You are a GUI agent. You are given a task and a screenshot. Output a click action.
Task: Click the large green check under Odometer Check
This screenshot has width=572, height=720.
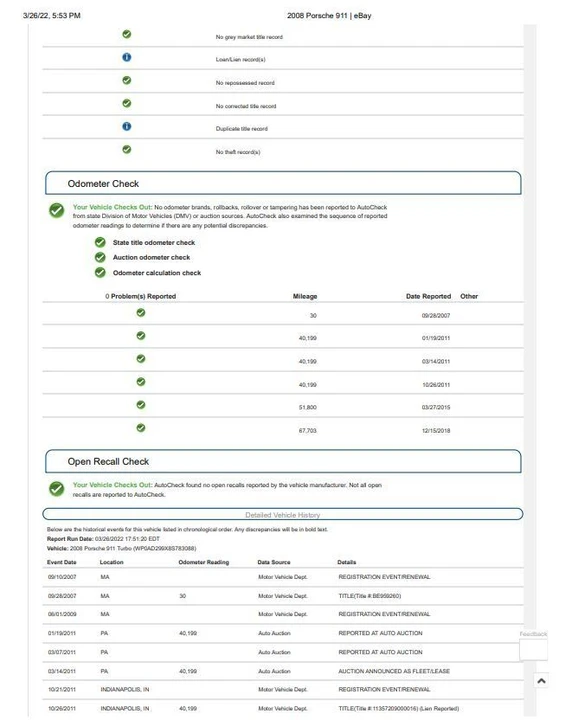tap(57, 211)
